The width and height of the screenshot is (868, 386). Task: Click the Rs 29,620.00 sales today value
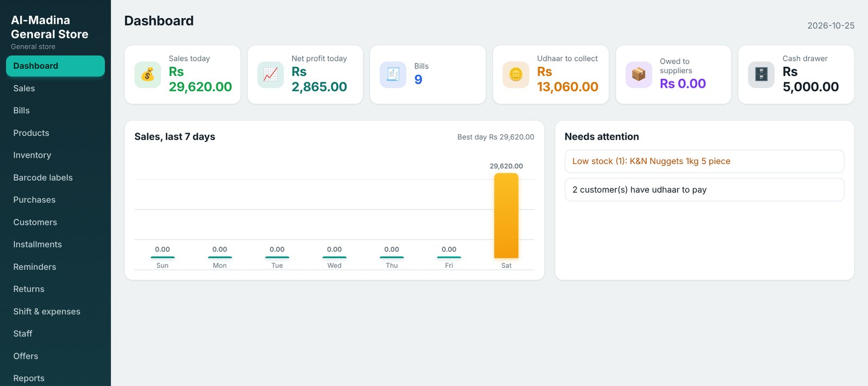coord(200,79)
